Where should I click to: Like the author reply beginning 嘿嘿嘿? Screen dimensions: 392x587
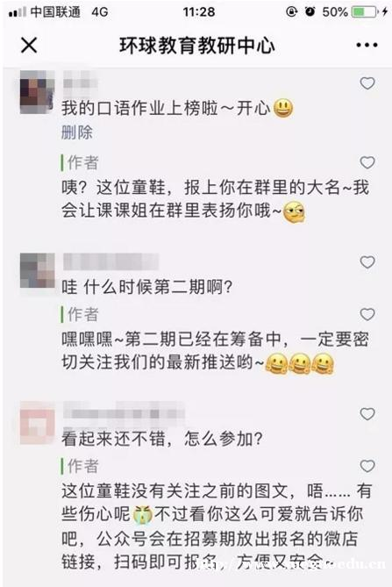(367, 314)
